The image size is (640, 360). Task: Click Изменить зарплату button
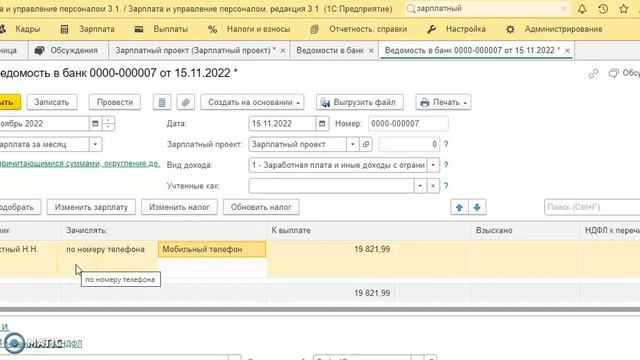(x=91, y=207)
